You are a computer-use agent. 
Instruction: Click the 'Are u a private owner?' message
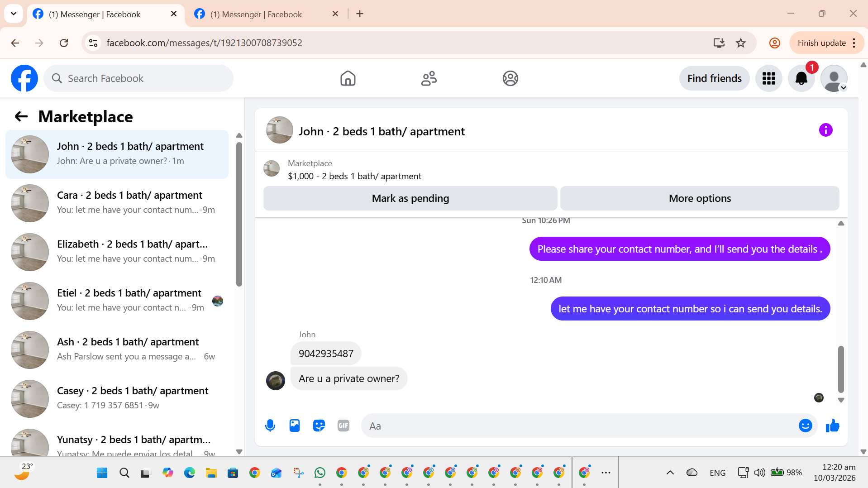(x=349, y=378)
